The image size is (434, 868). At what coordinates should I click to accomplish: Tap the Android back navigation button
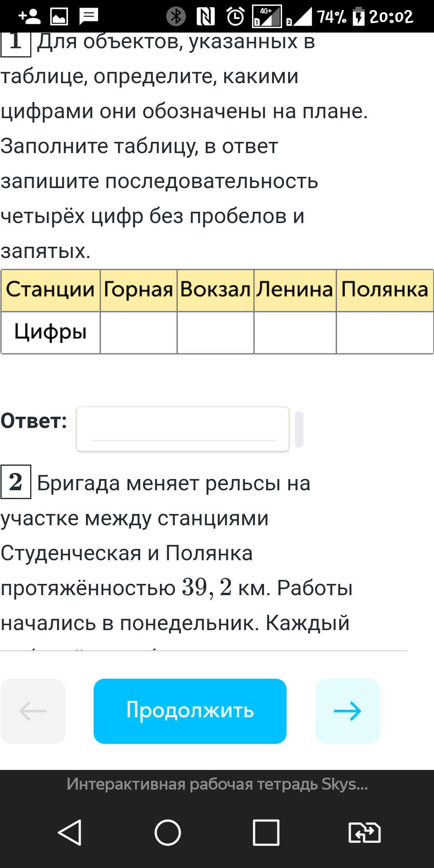click(x=70, y=832)
